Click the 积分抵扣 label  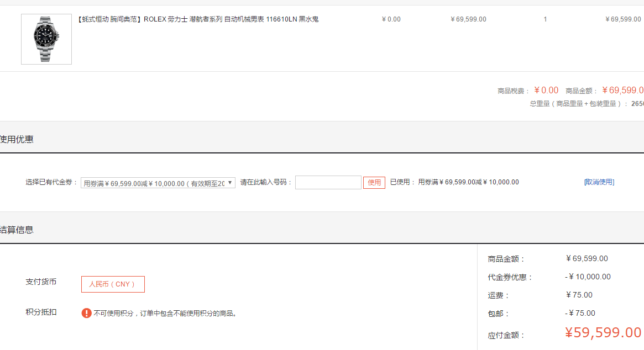[x=41, y=312]
